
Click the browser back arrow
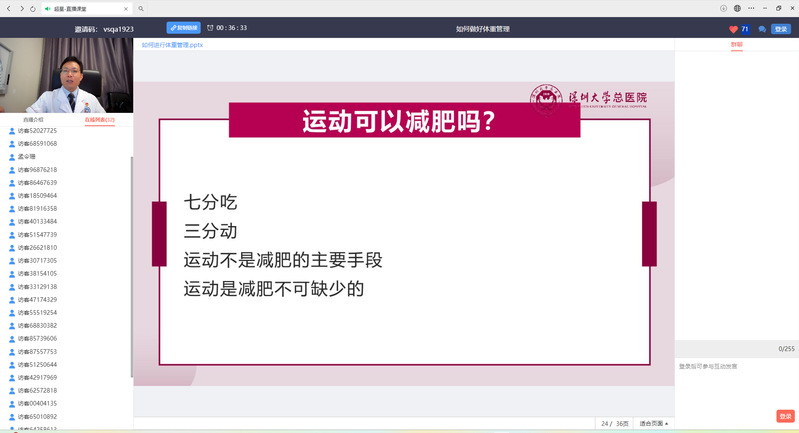[8, 8]
